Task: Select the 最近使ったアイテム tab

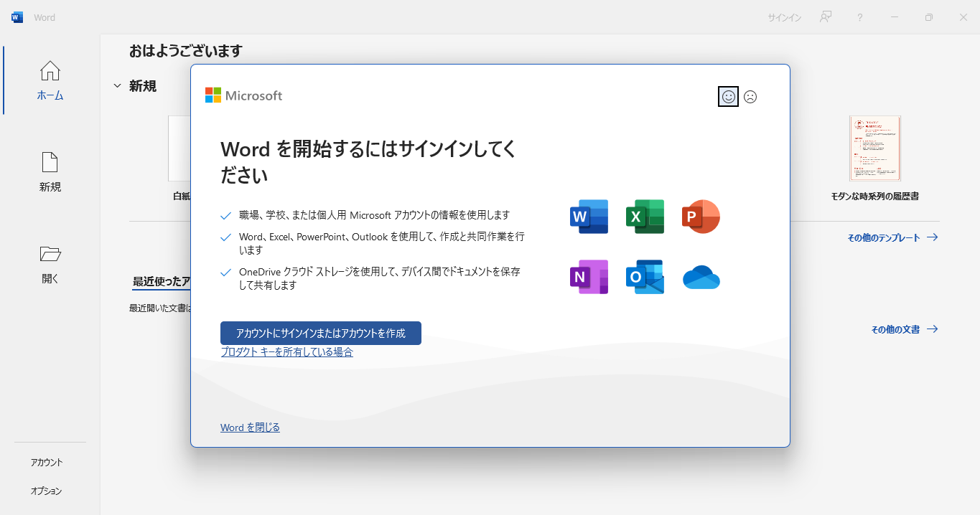Action: 162,282
